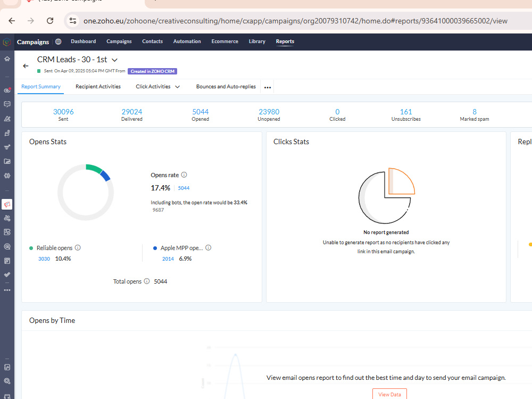Screen dimensions: 532x399
Task: Click the info icon beside Apple MPP opens
Action: 209,248
